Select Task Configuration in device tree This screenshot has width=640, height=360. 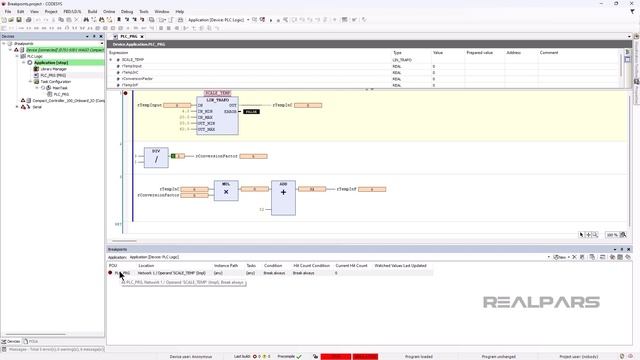56,82
